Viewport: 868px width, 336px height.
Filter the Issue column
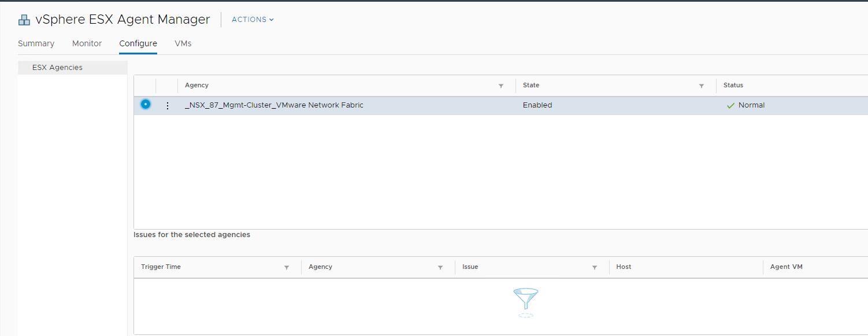[x=594, y=267]
